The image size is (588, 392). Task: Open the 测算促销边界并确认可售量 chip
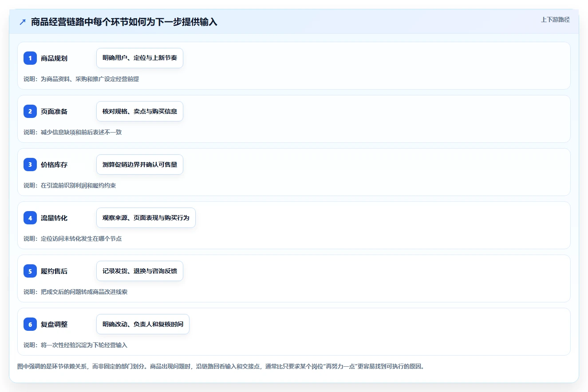tap(140, 165)
